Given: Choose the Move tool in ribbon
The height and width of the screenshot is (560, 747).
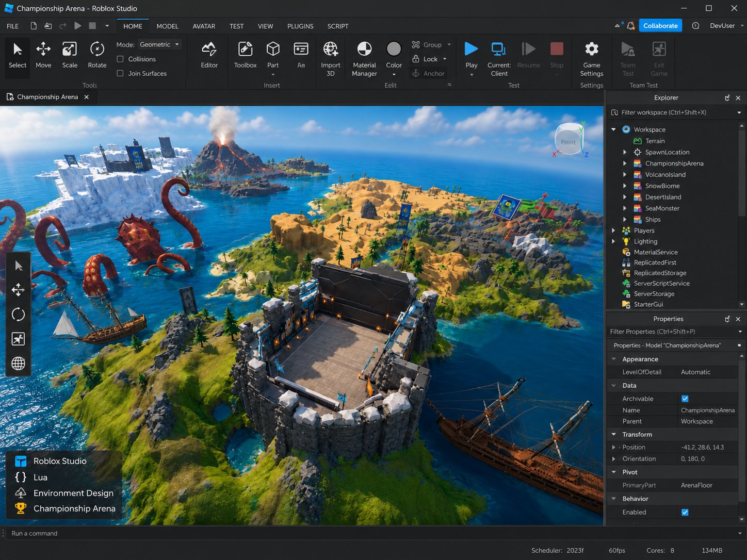Looking at the screenshot, I should [43, 56].
